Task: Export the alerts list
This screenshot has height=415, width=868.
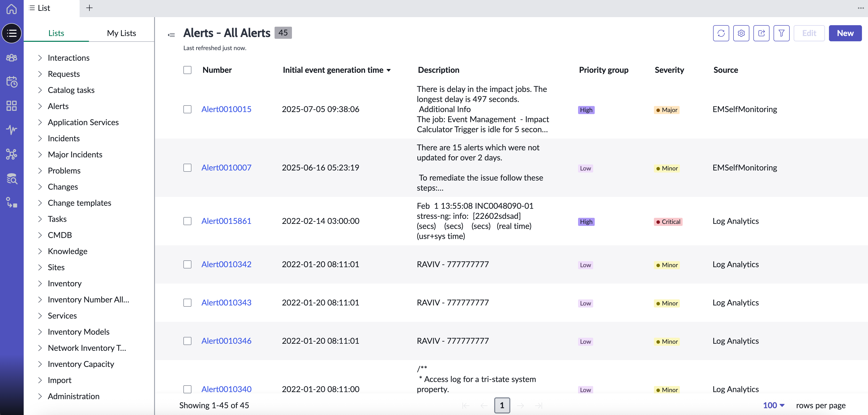Action: coord(761,33)
